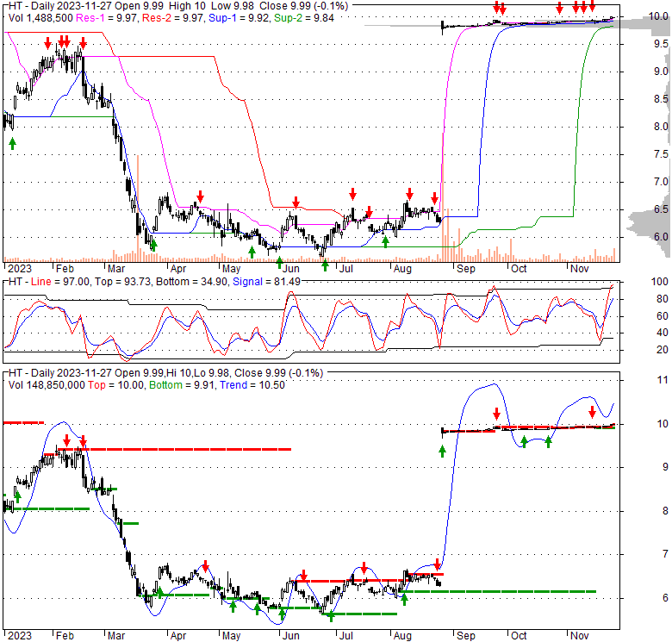Click the 'Jun' month label on top chart axis

click(290, 269)
